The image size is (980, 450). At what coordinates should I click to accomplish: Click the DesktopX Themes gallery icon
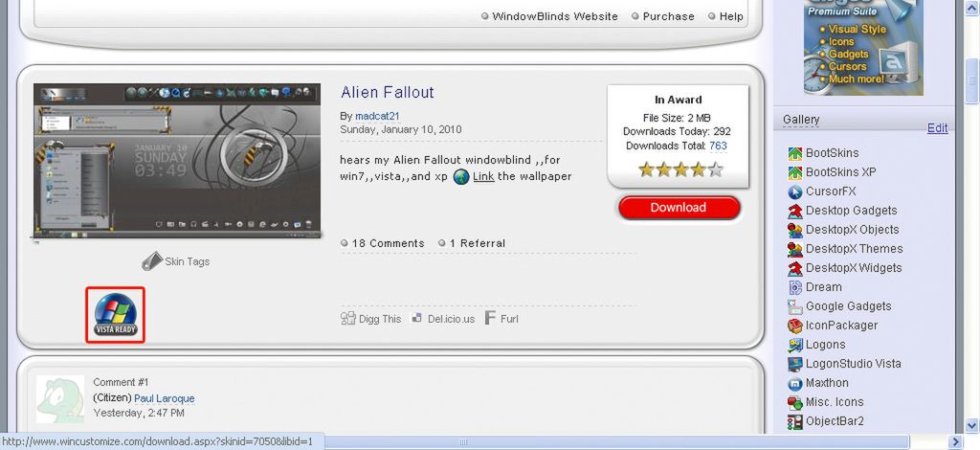click(x=795, y=249)
